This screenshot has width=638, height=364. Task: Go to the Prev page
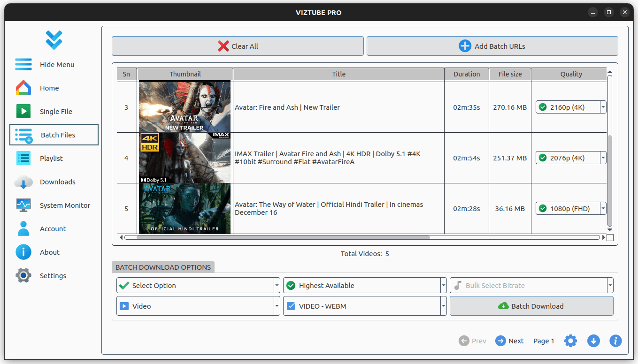click(472, 341)
